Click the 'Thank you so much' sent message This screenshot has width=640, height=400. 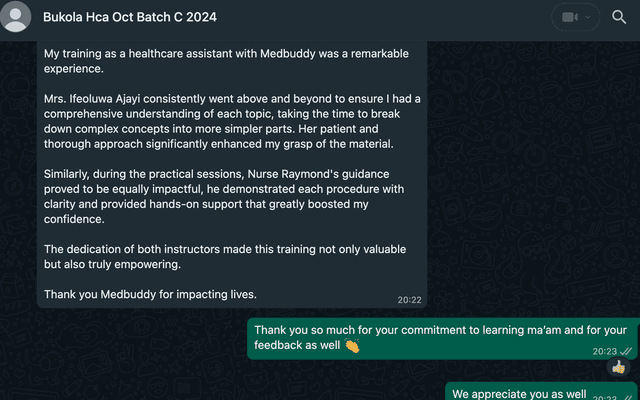pyautogui.click(x=440, y=337)
